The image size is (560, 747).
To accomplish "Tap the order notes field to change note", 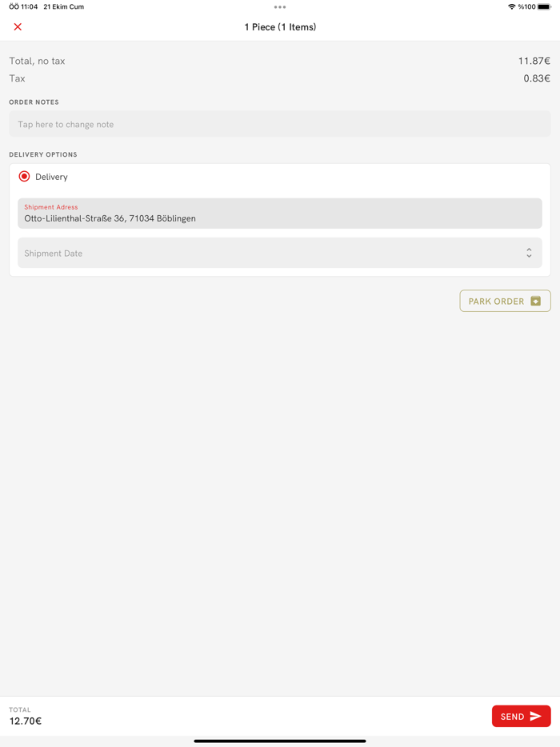I will click(x=280, y=124).
